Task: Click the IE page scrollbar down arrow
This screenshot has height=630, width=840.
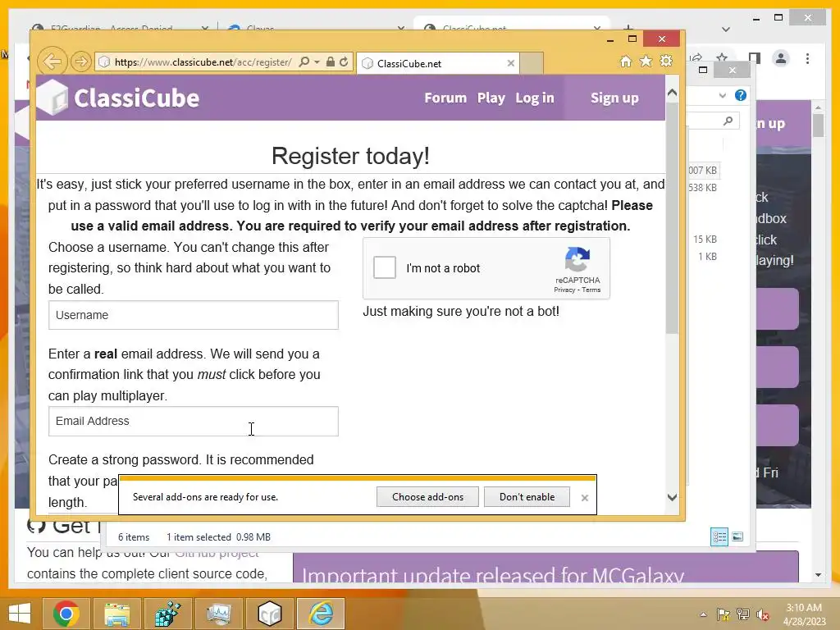Action: click(673, 497)
